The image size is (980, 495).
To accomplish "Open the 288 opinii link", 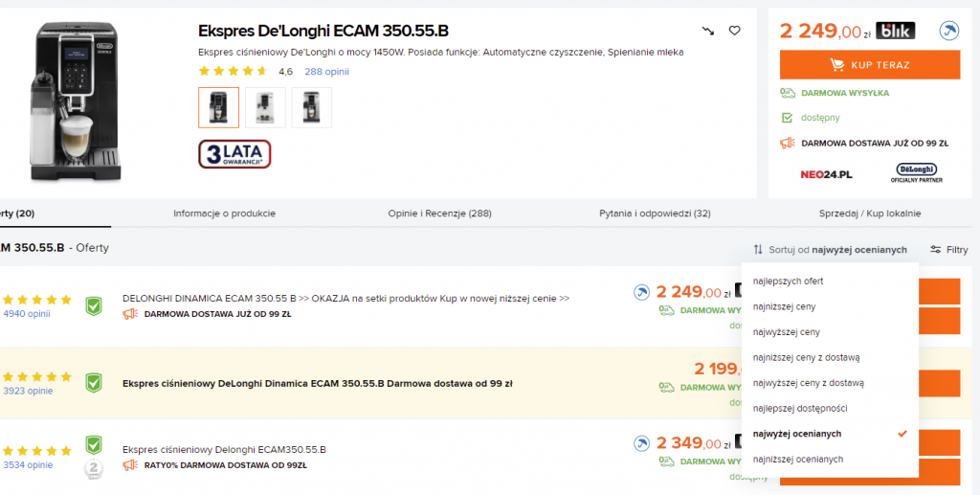I will tap(326, 72).
